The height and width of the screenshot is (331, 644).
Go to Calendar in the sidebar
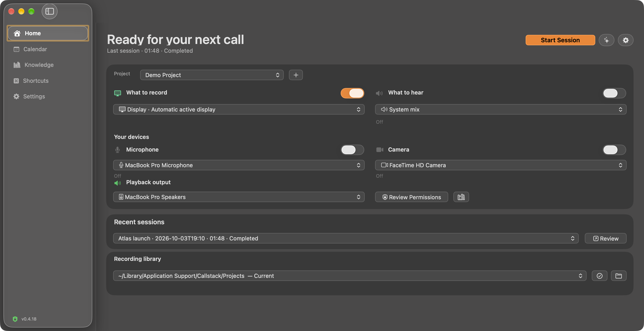click(x=48, y=49)
